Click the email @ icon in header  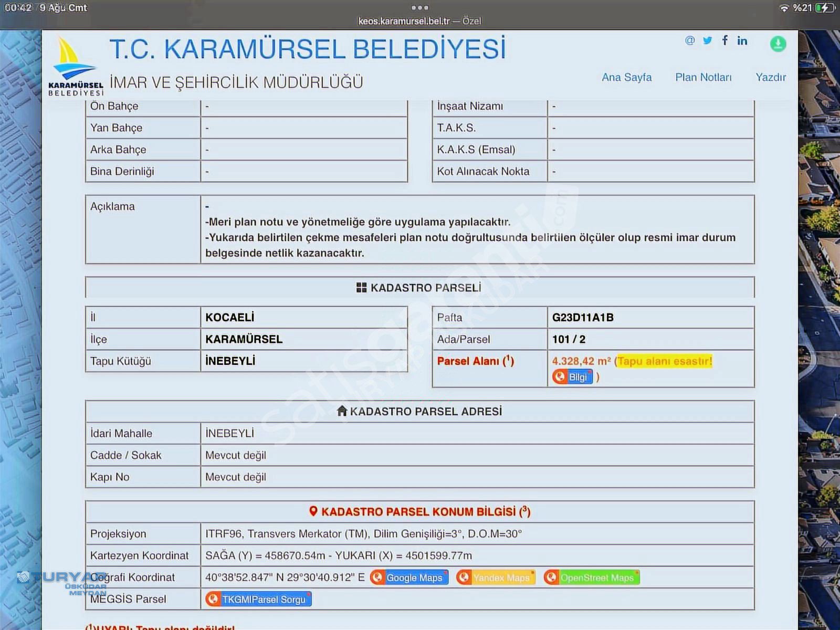coord(689,40)
